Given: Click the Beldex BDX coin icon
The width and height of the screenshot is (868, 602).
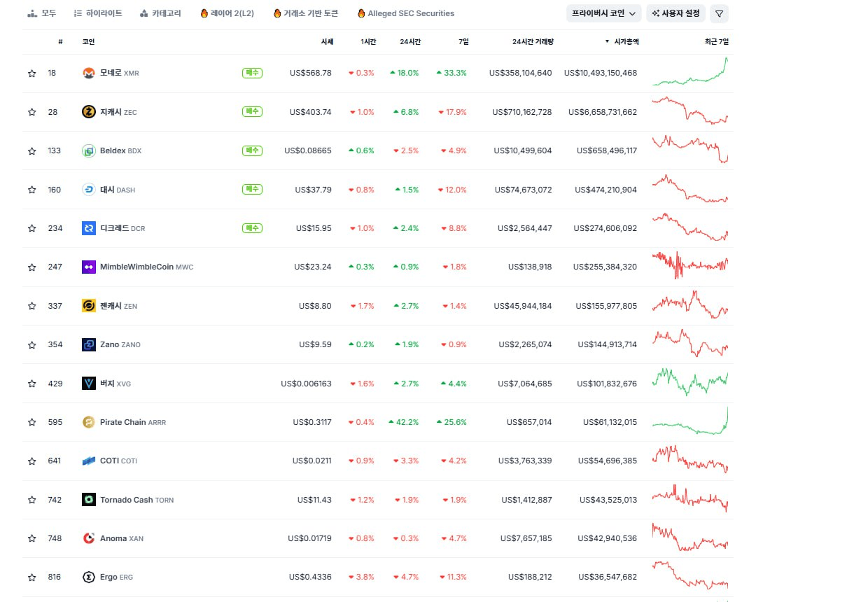Looking at the screenshot, I should point(89,150).
